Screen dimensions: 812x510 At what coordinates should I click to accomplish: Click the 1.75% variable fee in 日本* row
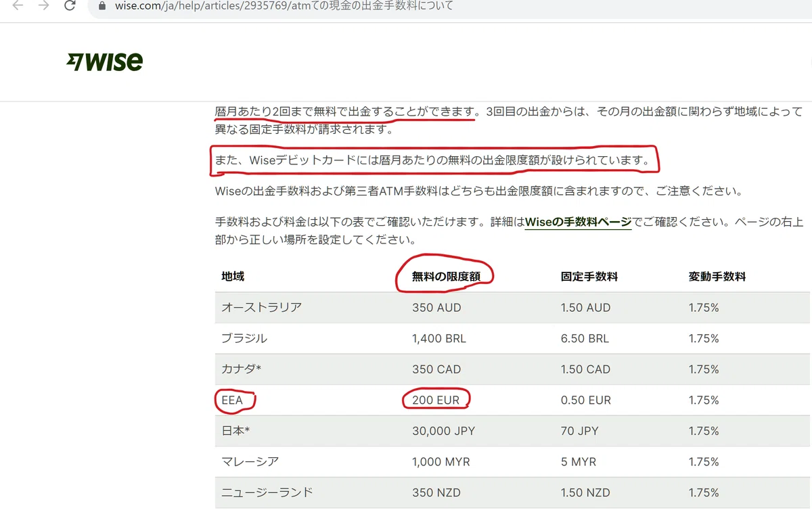(x=704, y=431)
